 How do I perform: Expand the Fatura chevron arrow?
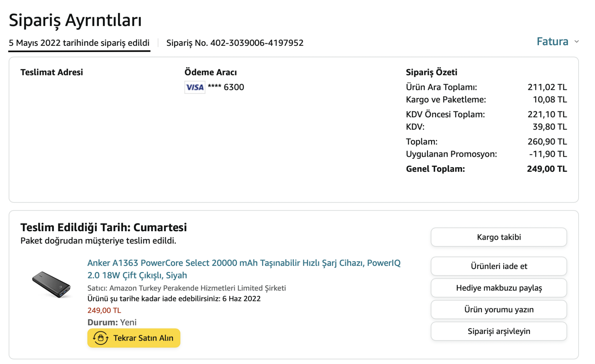pyautogui.click(x=576, y=42)
